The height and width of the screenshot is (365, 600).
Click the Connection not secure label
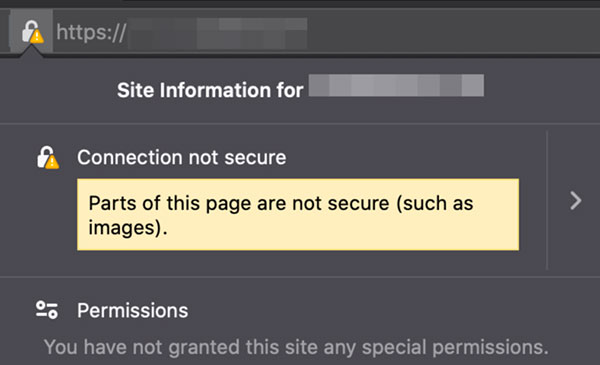[x=181, y=157]
